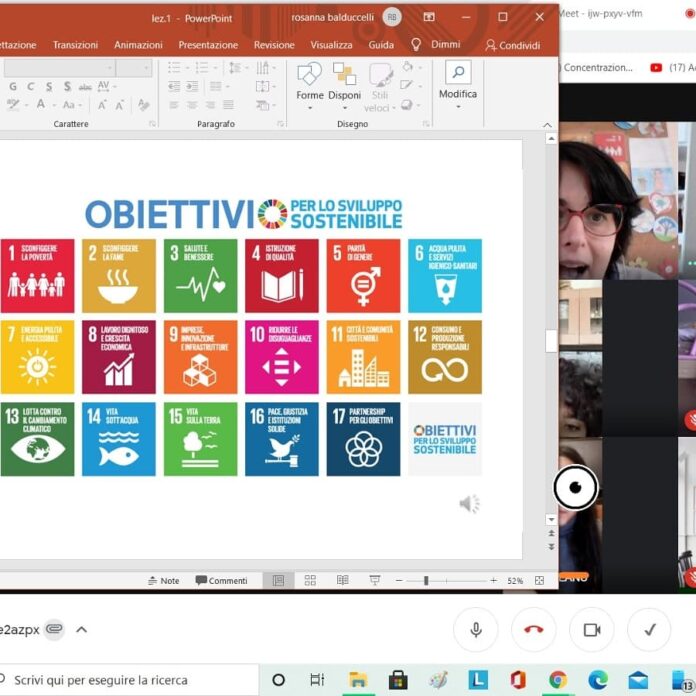Open the Note pane
Screen dimensions: 696x696
click(164, 581)
